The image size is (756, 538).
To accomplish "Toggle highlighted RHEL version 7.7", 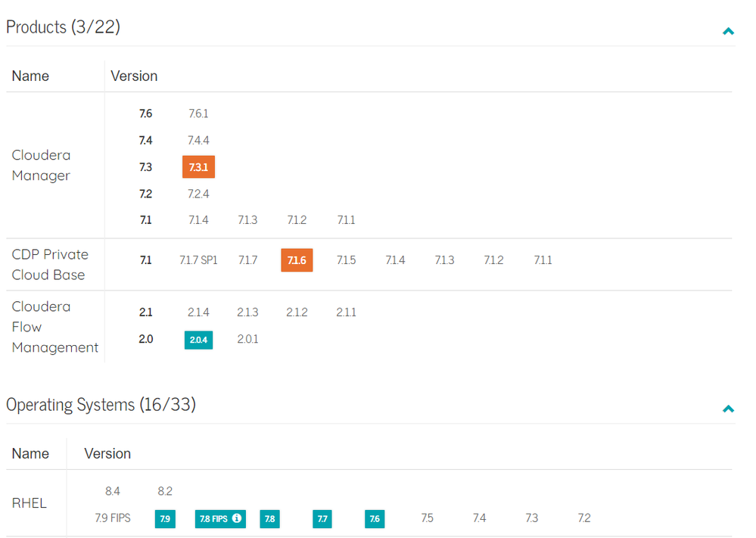I will pos(322,519).
